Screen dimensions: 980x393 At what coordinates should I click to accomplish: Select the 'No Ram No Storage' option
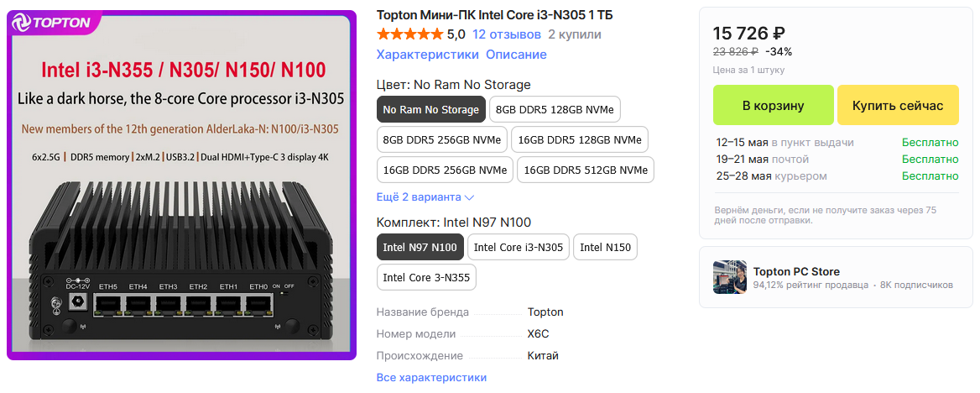coord(430,109)
